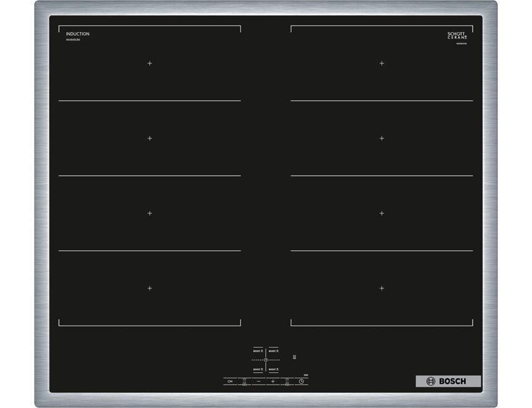Tap the power level display digits
532x408 pixels.
(x=294, y=357)
